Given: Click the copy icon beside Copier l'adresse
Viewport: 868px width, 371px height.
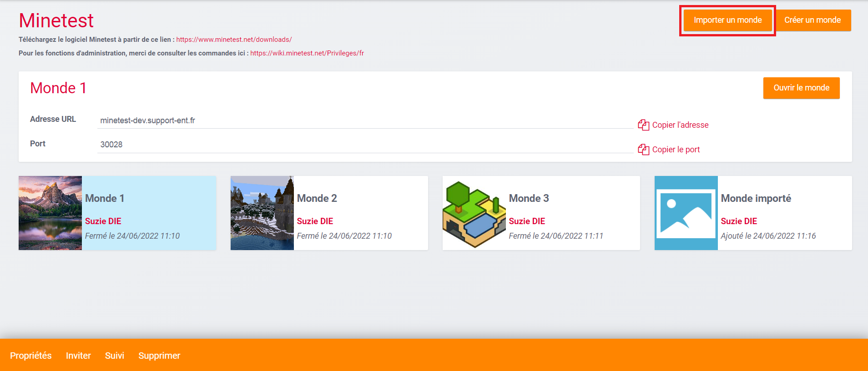Looking at the screenshot, I should [x=643, y=125].
